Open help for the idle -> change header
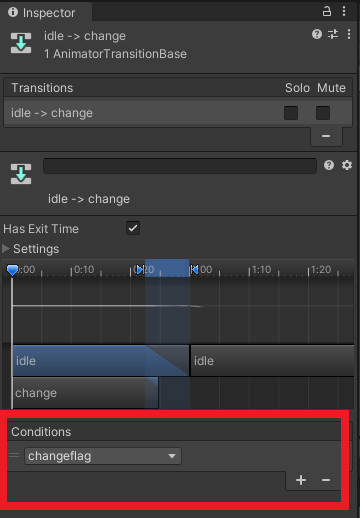Screen dimensions: 360x518 (317, 34)
